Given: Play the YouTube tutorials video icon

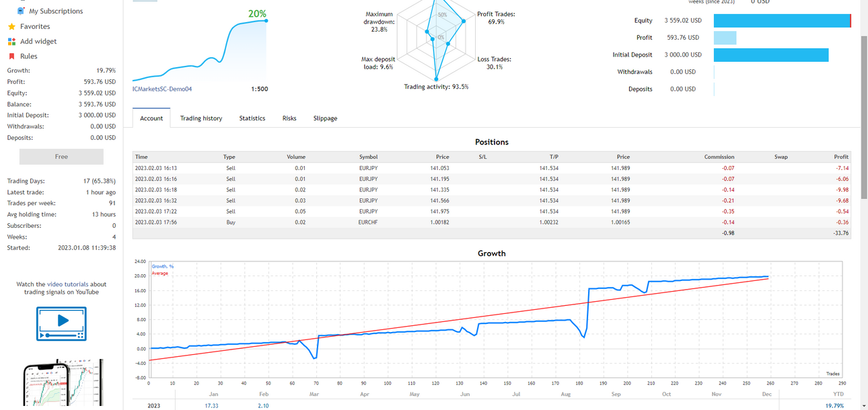Looking at the screenshot, I should [x=61, y=323].
